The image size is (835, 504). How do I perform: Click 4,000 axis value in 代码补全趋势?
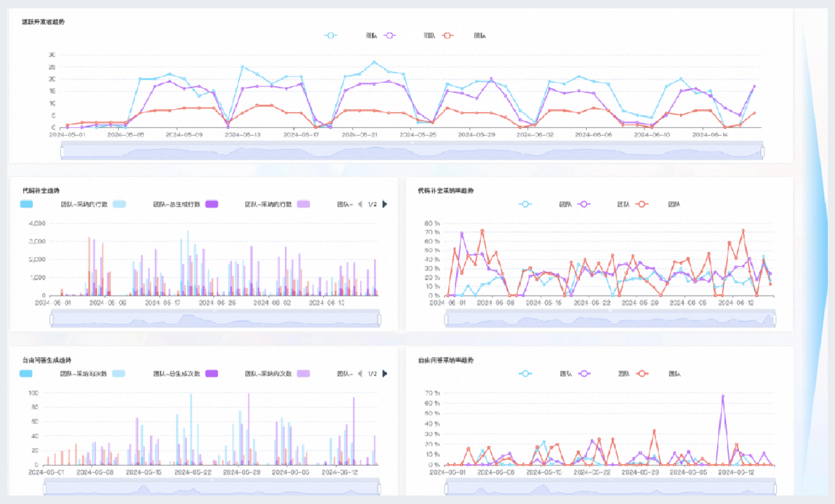pos(37,224)
